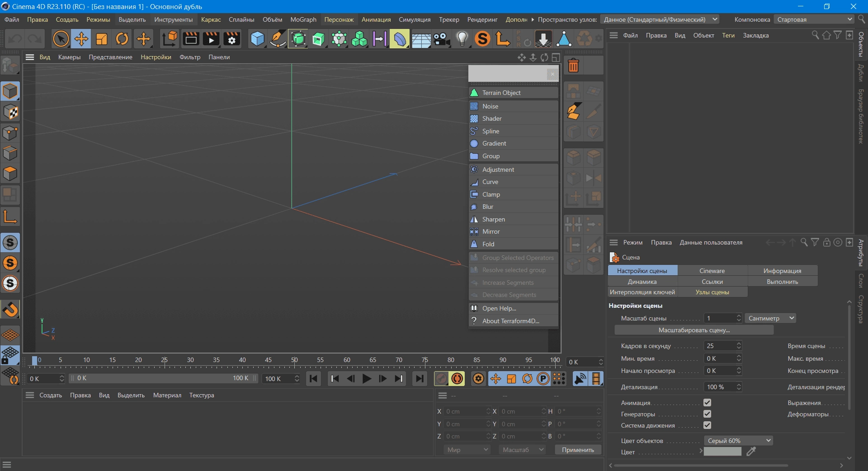Open the Динамика tab button
The height and width of the screenshot is (471, 868).
[x=642, y=282]
